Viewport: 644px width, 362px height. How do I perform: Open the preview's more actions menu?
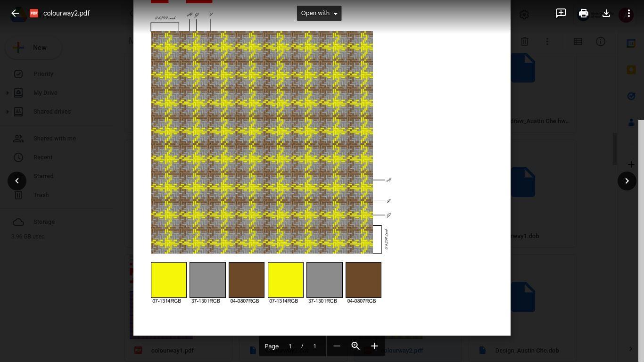pyautogui.click(x=629, y=13)
